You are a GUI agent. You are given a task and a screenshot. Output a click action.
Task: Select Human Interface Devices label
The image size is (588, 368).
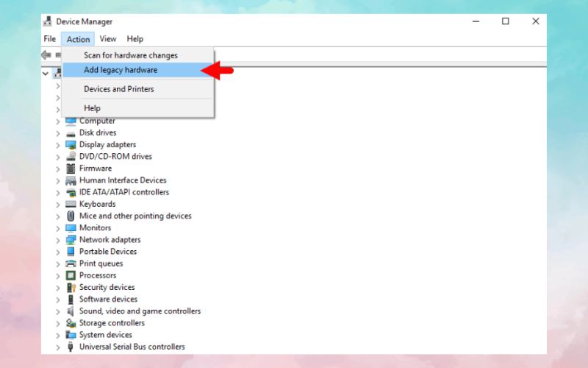coord(123,180)
